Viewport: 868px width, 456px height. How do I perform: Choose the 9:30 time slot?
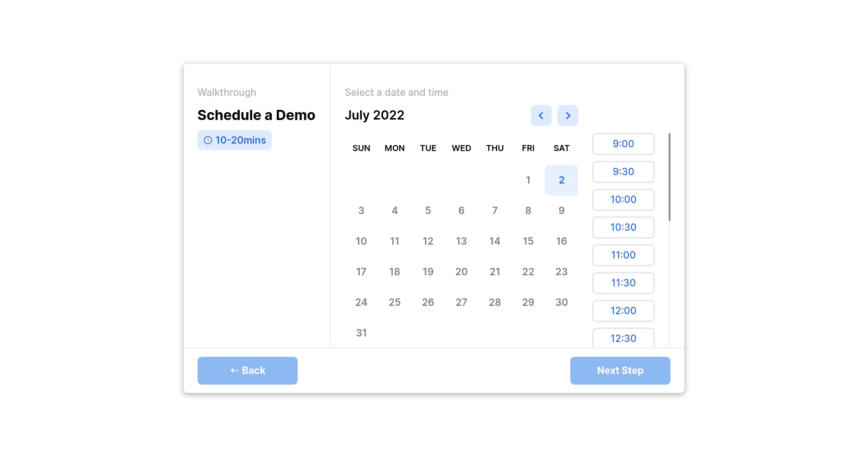click(623, 172)
